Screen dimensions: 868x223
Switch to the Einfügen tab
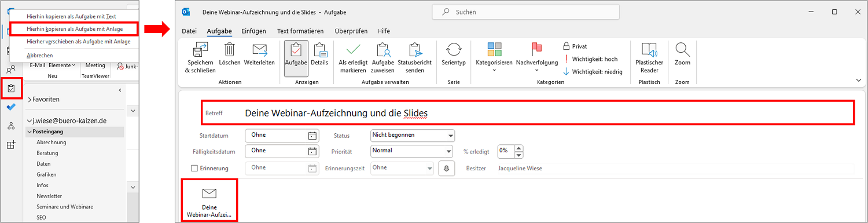pyautogui.click(x=254, y=31)
